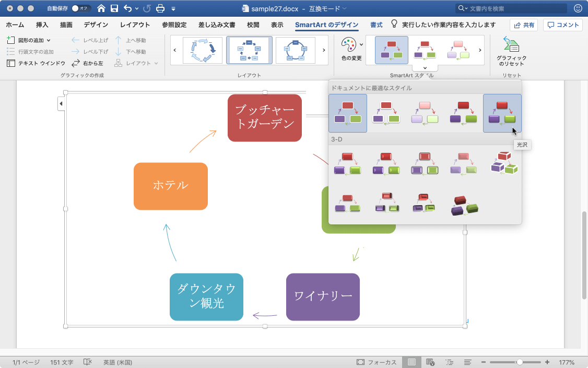Advance SmartArt styles with right arrow

click(480, 50)
